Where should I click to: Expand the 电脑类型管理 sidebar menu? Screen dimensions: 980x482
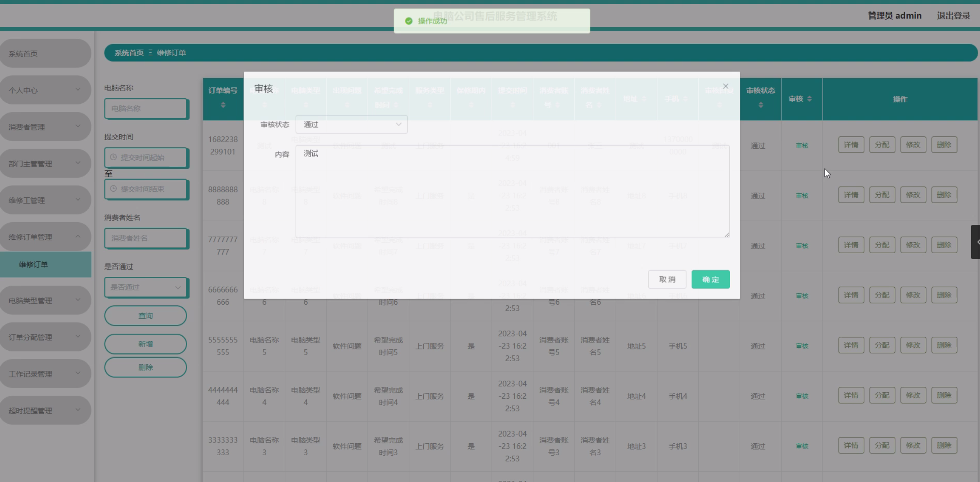pos(45,300)
